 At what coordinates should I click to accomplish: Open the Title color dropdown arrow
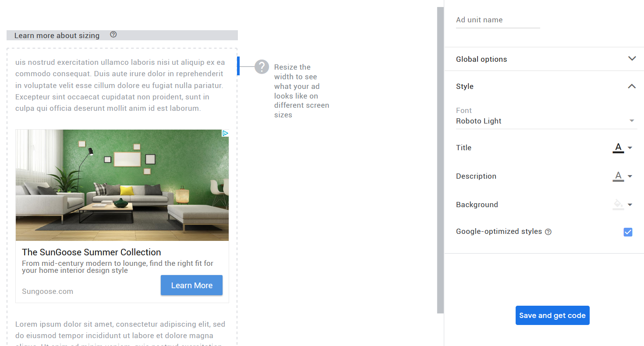click(630, 148)
